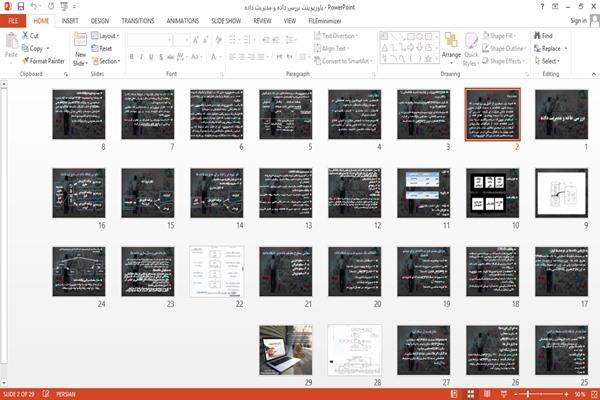Click the Redo icon in title bar
Viewport: 600px width, 400px height.
coord(51,6)
